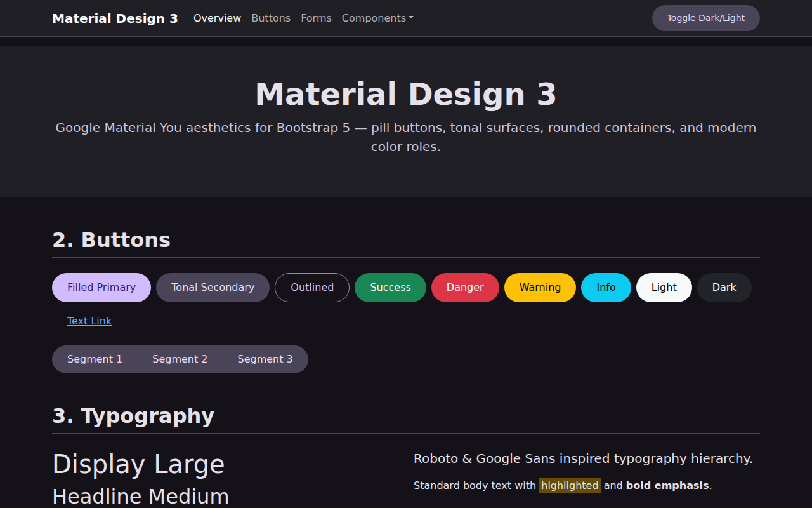Click the Material Design 3 navbar brand
Viewport: 812px width, 508px height.
coord(115,18)
